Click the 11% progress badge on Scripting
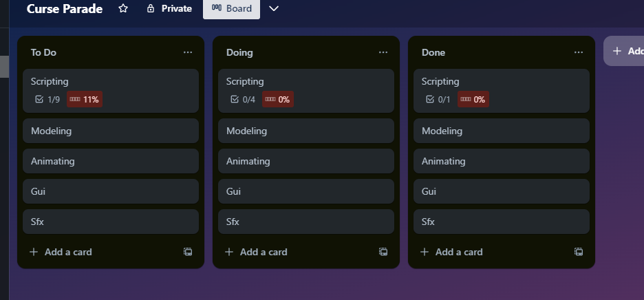 [x=85, y=100]
